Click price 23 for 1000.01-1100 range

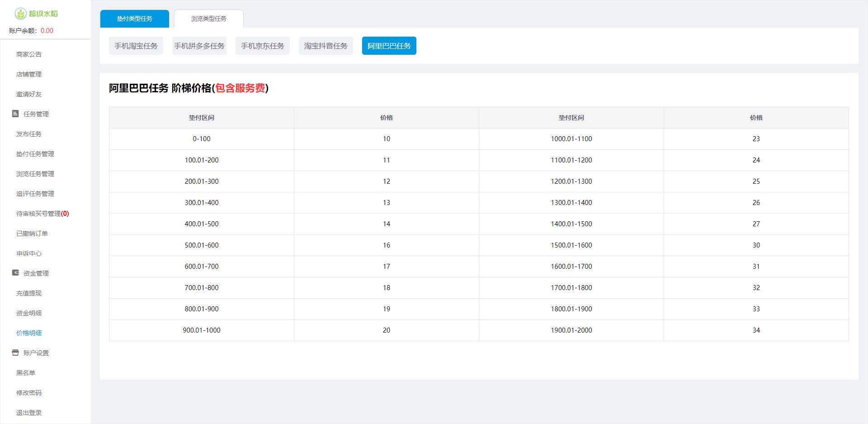pyautogui.click(x=756, y=139)
